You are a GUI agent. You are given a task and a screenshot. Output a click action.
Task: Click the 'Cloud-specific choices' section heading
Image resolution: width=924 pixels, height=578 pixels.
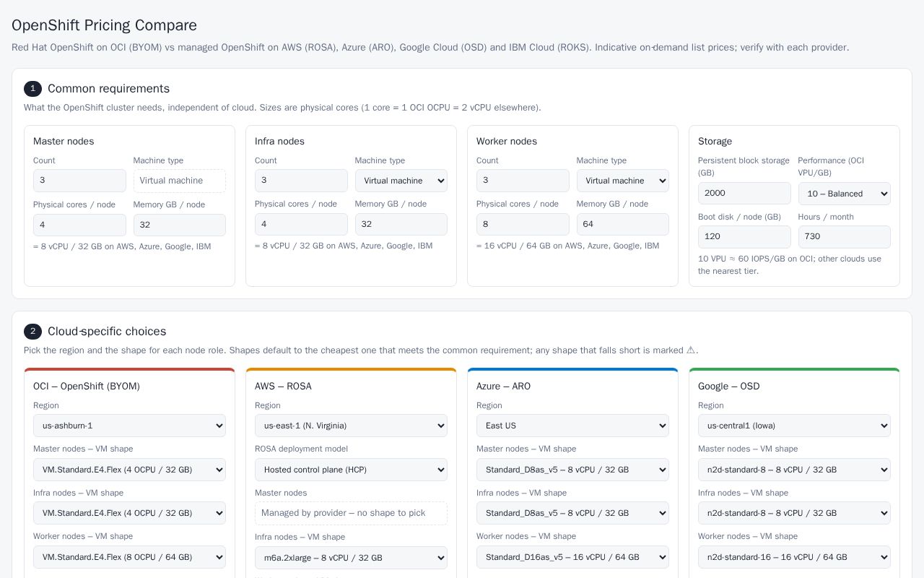coord(107,332)
